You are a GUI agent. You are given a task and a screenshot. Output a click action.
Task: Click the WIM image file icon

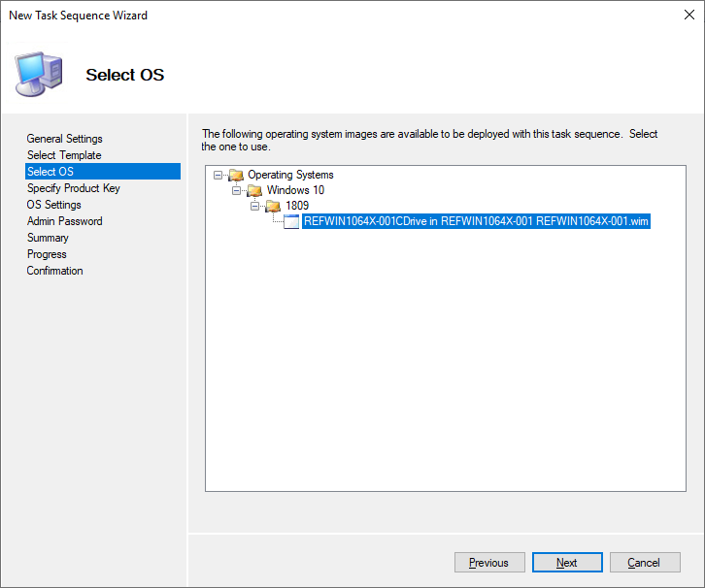(291, 221)
